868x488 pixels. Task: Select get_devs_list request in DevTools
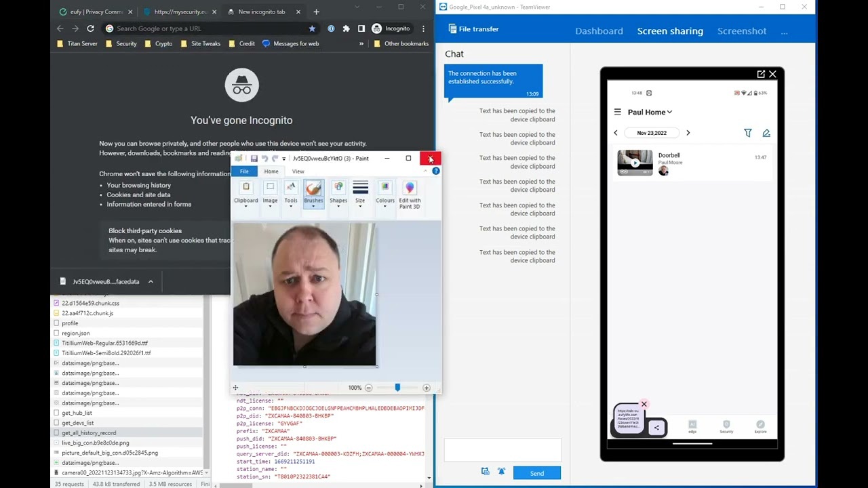point(127,423)
